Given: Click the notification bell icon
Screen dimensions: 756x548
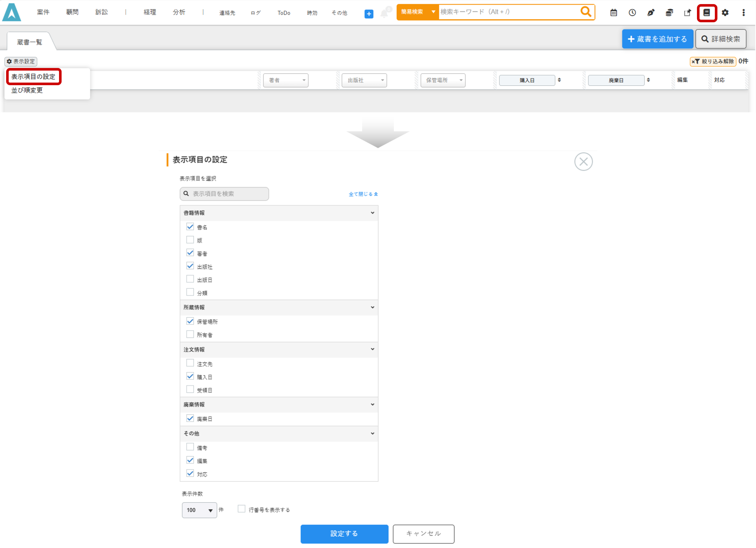Looking at the screenshot, I should pos(384,13).
